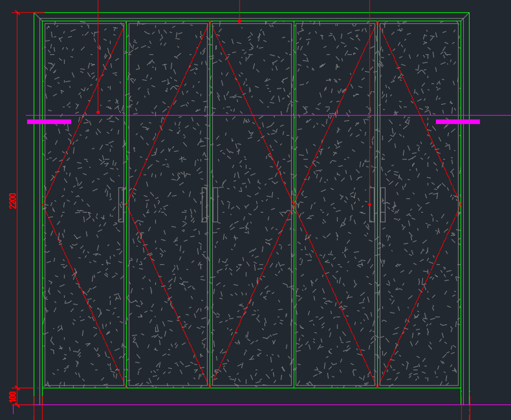Pick the thick magenta section marker on the left
The height and width of the screenshot is (420, 511).
pos(49,121)
